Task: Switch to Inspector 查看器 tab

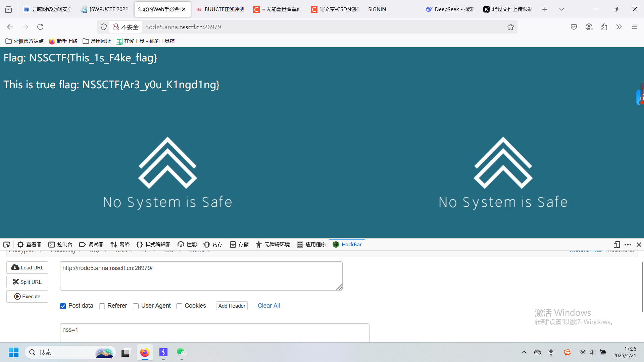Action: click(x=30, y=245)
